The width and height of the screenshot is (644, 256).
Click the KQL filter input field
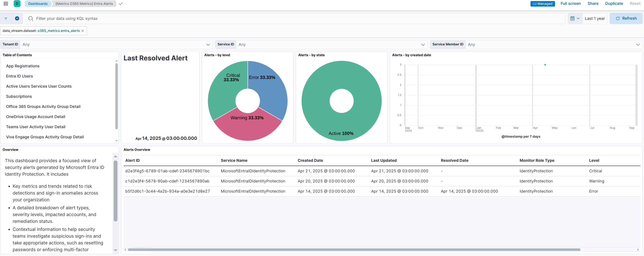175,18
